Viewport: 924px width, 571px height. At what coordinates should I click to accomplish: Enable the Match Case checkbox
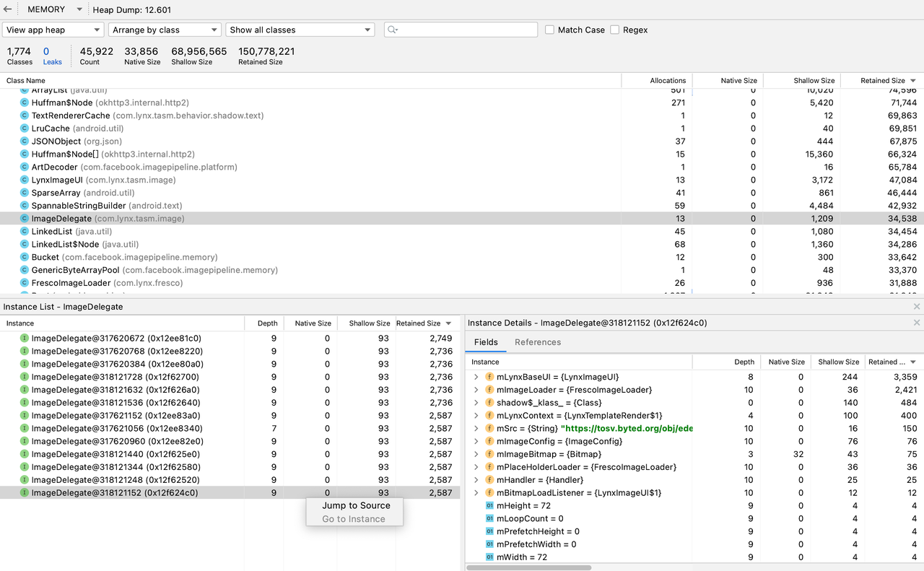550,30
